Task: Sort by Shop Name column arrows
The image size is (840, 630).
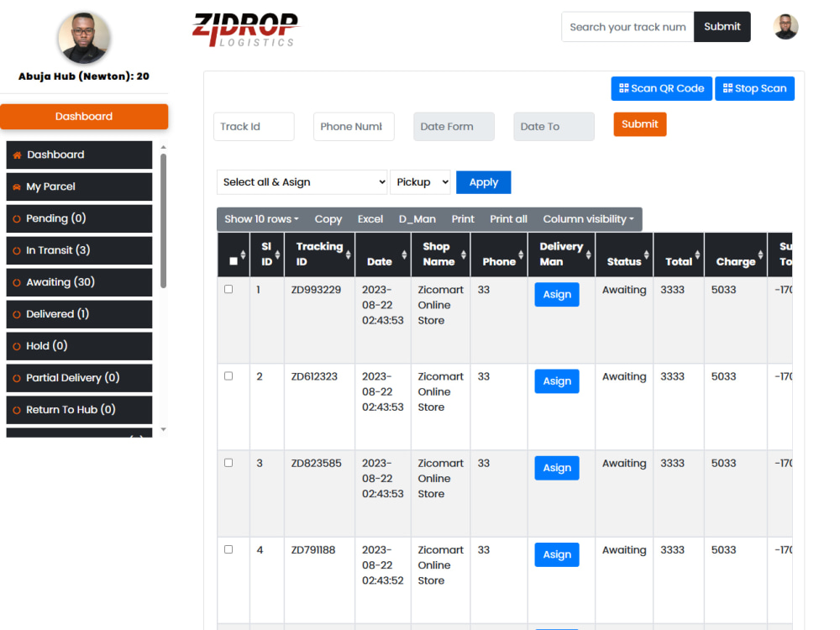Action: pos(464,255)
